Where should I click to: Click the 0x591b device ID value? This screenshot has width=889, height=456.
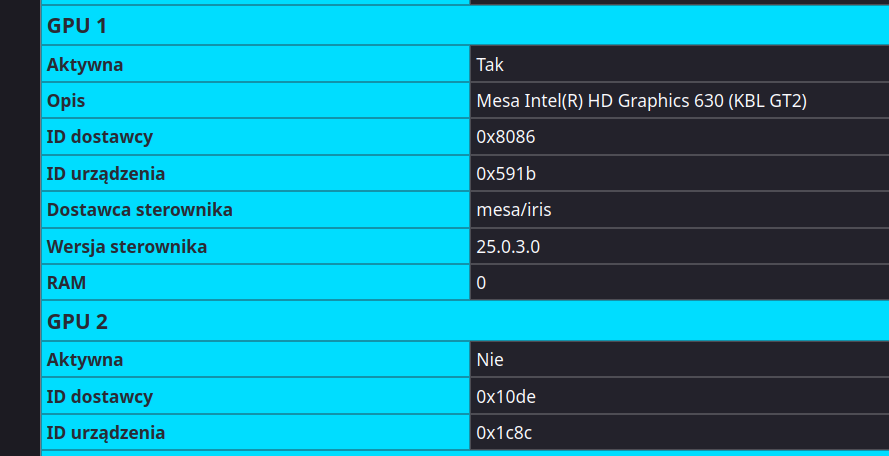click(x=506, y=174)
